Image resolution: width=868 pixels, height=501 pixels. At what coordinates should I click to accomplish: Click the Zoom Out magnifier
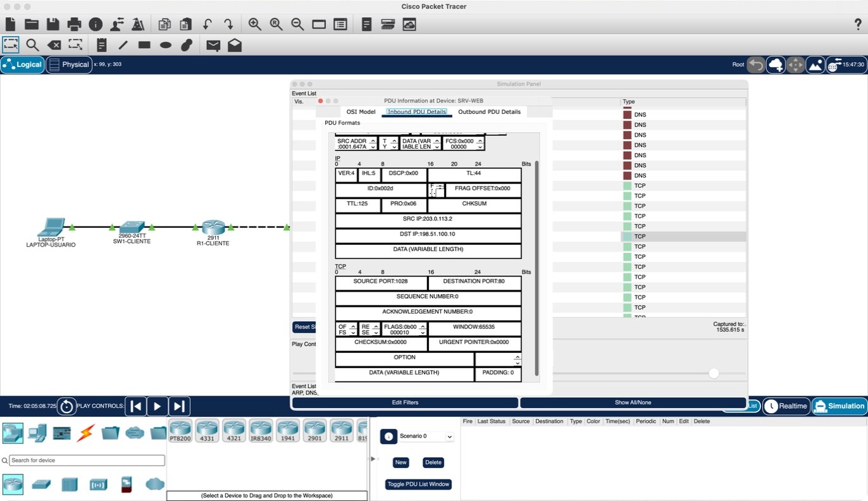click(297, 24)
